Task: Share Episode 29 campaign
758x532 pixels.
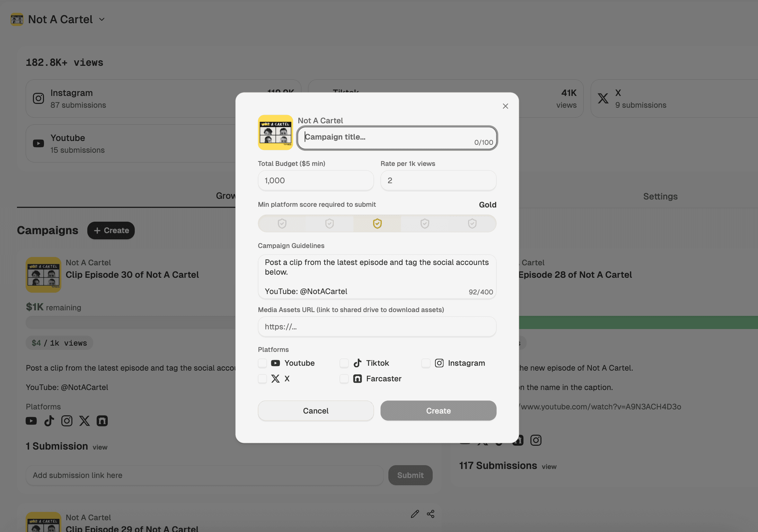Action: tap(431, 514)
